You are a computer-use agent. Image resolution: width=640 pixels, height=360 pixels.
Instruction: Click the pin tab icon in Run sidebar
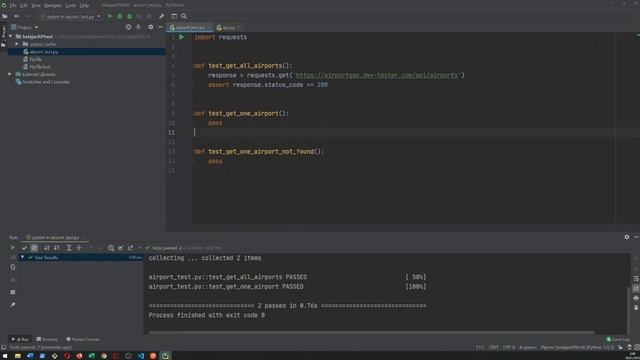[13, 305]
